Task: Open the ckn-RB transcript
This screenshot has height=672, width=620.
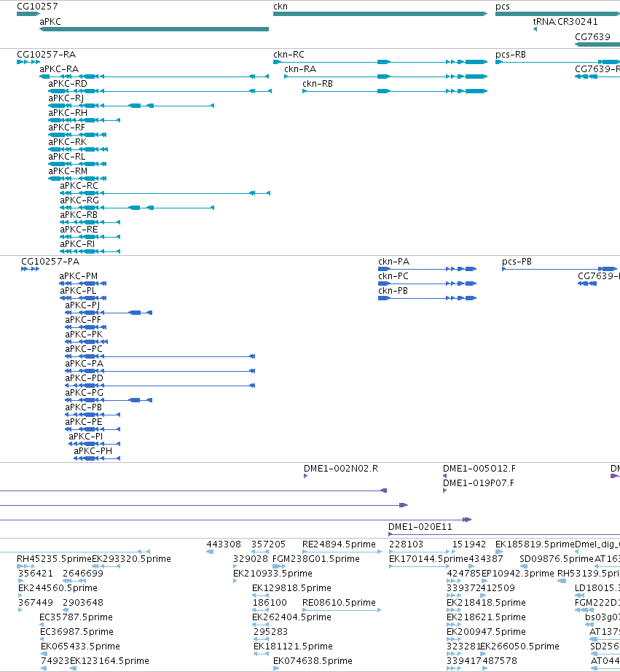Action: tap(318, 84)
